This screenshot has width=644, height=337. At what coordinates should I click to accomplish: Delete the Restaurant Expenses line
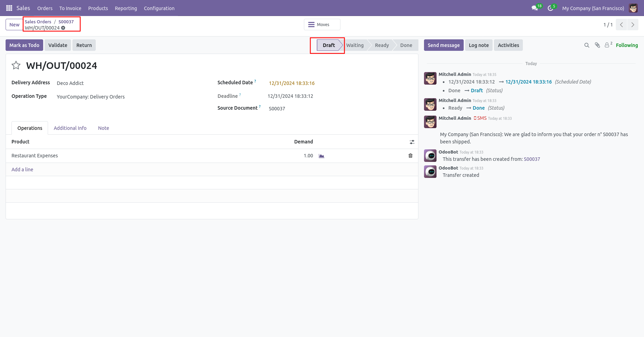coord(410,156)
